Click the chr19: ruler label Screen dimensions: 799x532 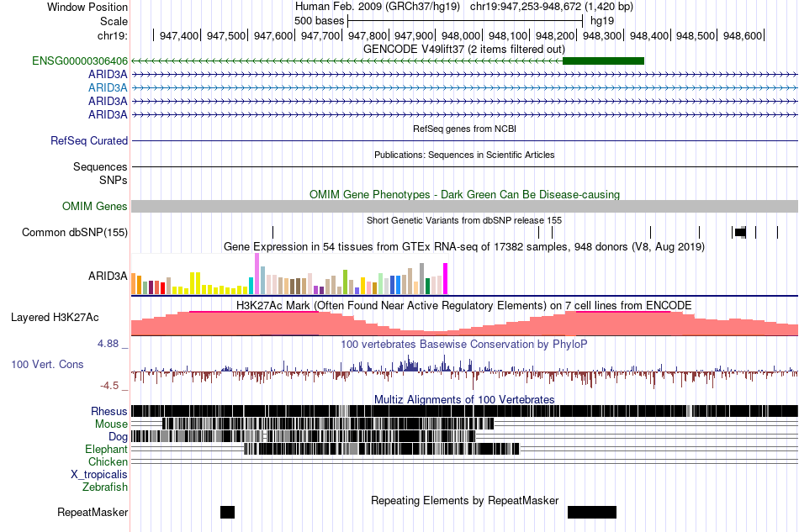pos(113,35)
